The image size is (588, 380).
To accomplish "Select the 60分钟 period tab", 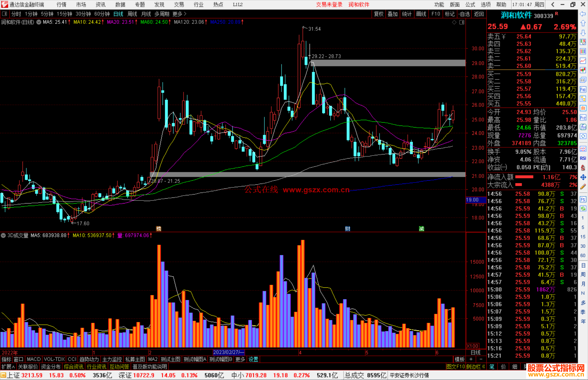I will coord(102,14).
